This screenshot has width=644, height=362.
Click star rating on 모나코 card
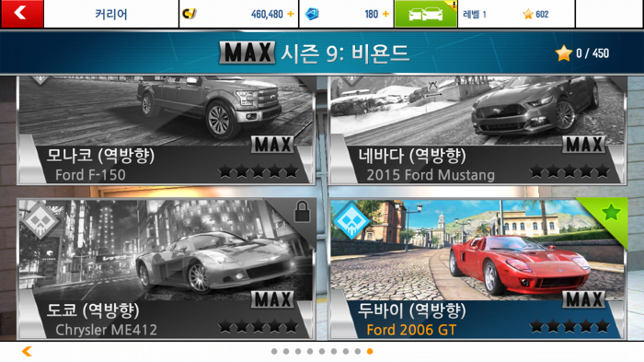tap(259, 170)
